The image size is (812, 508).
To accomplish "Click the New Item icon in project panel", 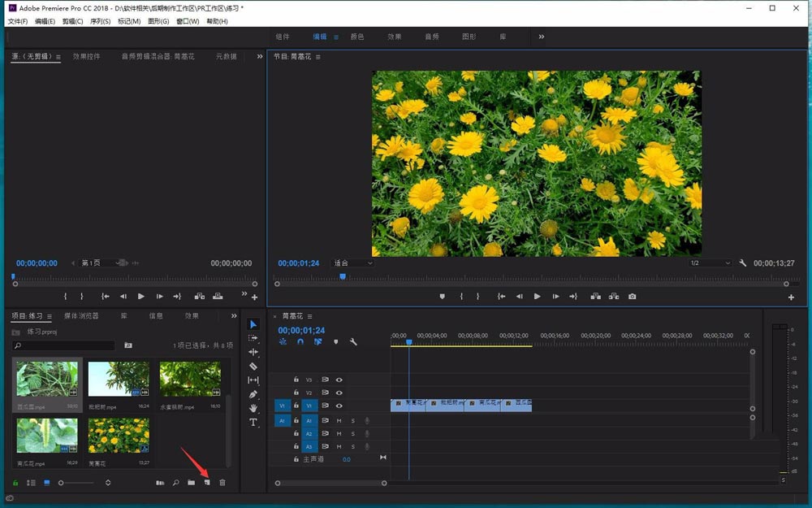I will 206,483.
